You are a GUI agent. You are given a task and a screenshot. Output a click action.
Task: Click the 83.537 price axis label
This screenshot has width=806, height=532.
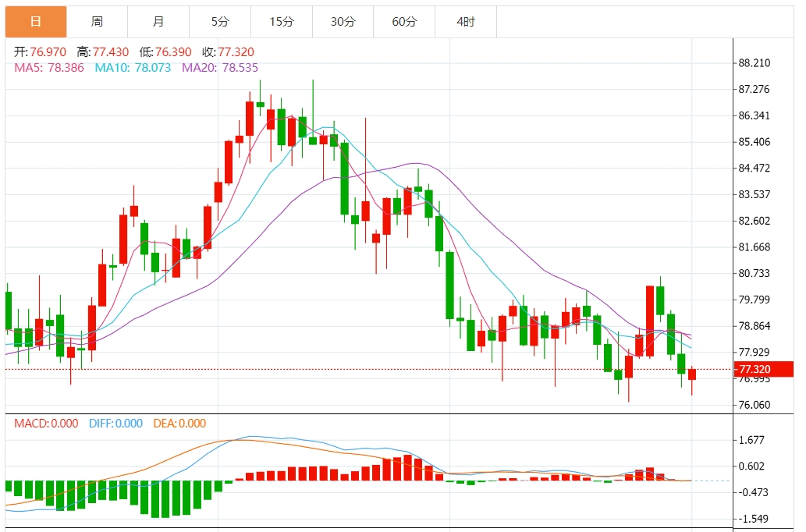(754, 194)
